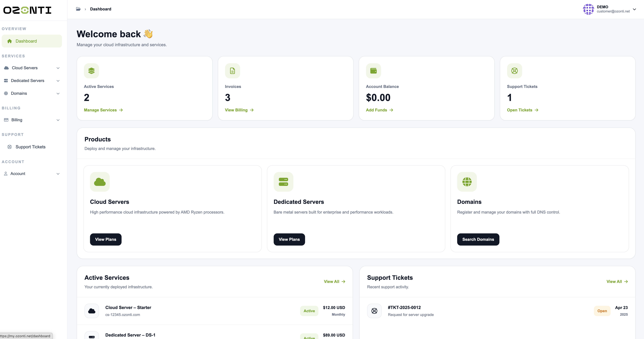Image resolution: width=644 pixels, height=339 pixels.
Task: Click the DEMO user avatar icon
Action: point(588,9)
